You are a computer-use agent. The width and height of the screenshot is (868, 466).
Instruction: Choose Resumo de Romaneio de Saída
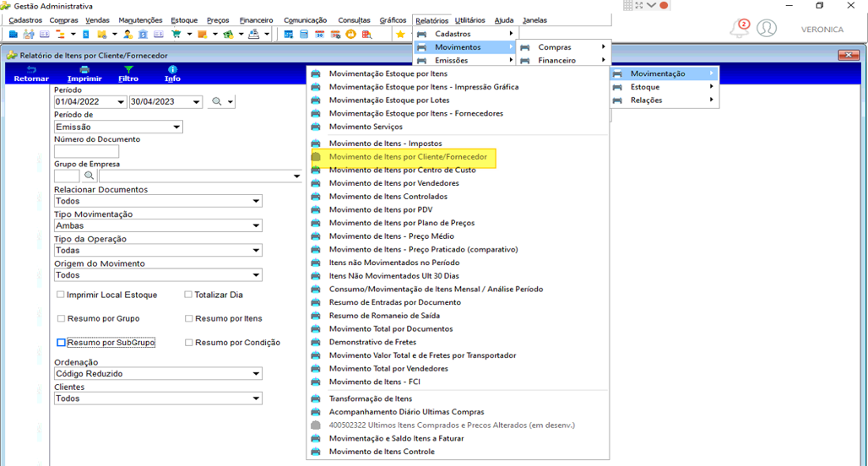click(384, 316)
